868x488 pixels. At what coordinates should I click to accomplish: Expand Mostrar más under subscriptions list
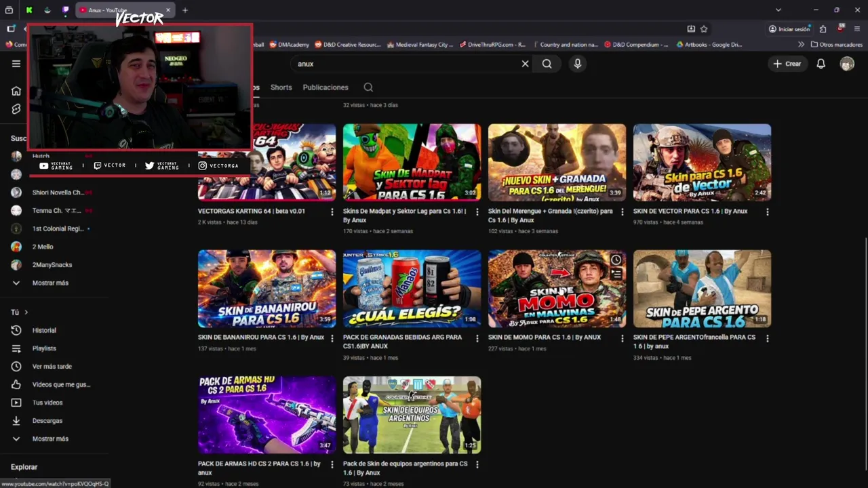50,283
